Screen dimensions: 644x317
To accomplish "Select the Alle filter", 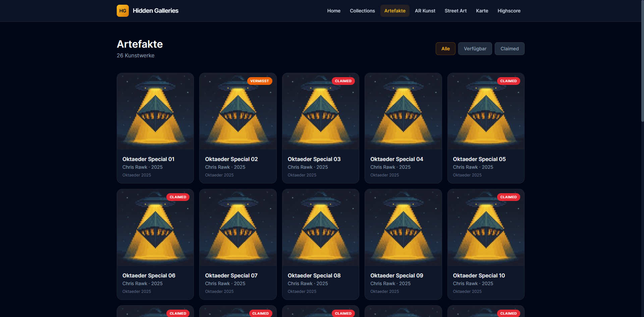I will [x=445, y=49].
